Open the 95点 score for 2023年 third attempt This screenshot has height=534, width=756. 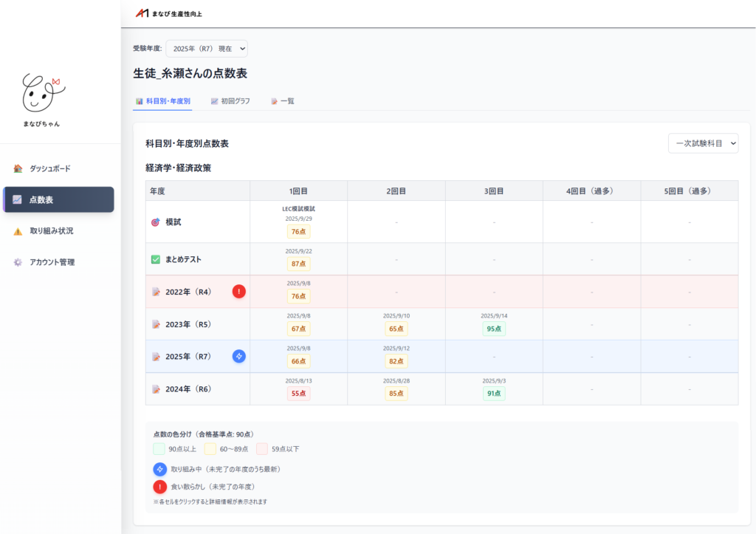tap(494, 329)
